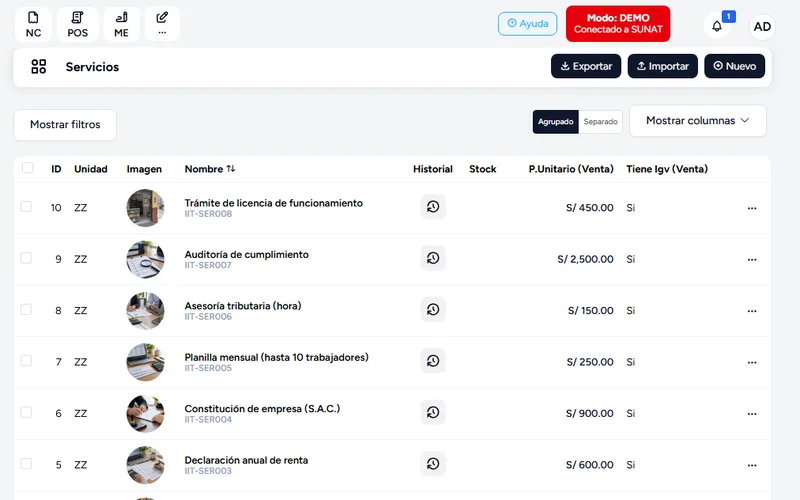Click the Ayuda help button
Screen dimensions: 800x500
tap(528, 24)
